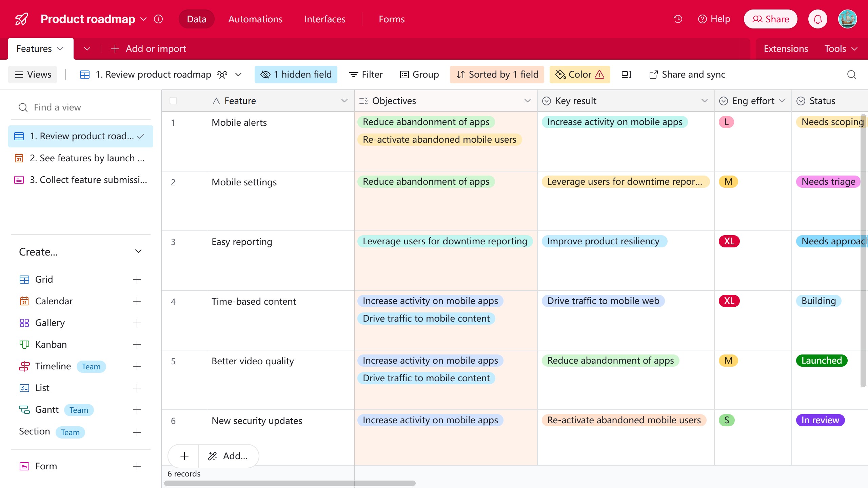Click the Share button
Viewport: 868px width, 488px height.
[x=770, y=19]
